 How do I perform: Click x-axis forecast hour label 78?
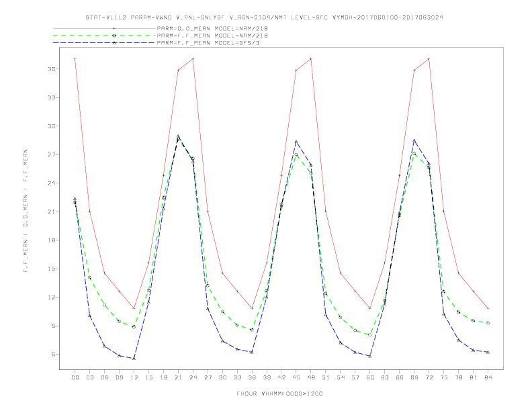[458, 377]
